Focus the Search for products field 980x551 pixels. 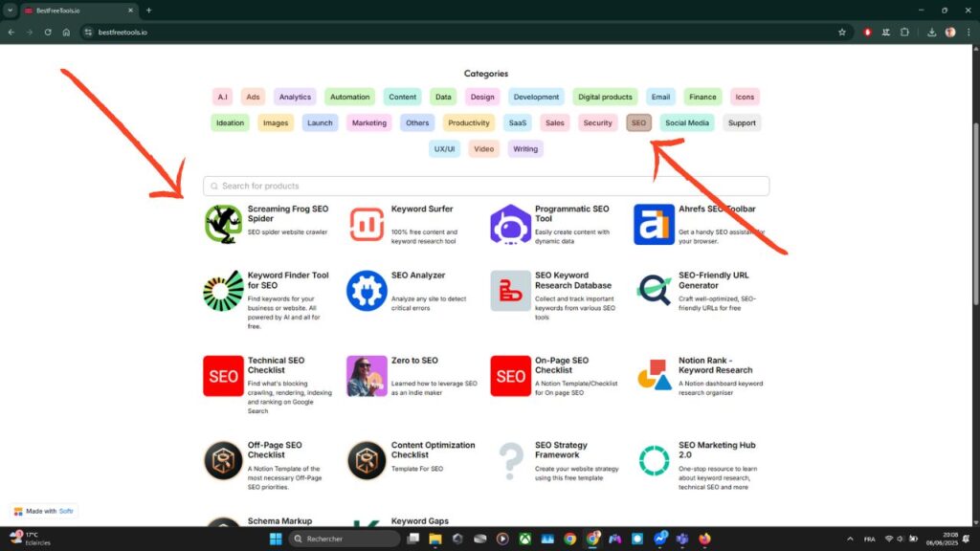pyautogui.click(x=486, y=187)
